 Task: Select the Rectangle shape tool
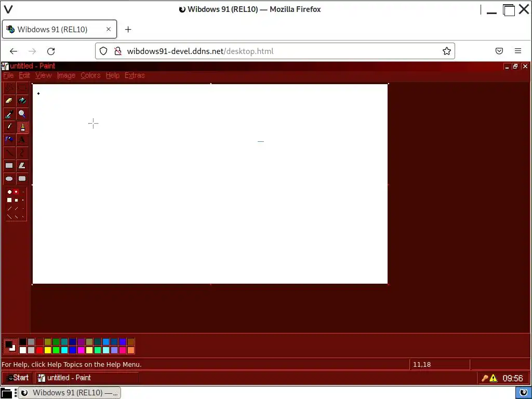[x=9, y=166]
